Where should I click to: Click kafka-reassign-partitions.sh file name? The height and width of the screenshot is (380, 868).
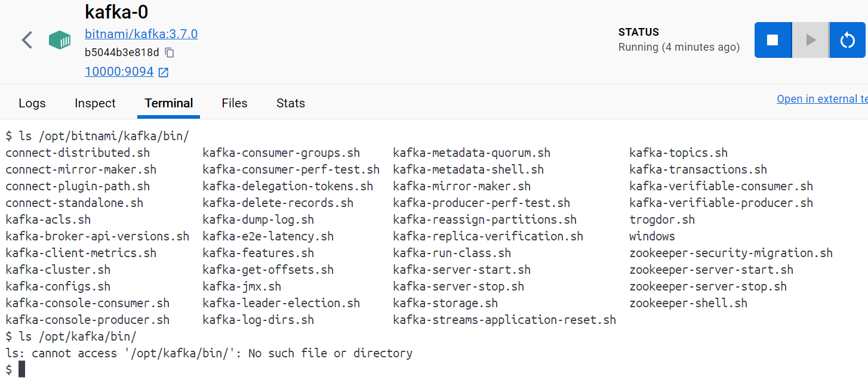point(485,220)
